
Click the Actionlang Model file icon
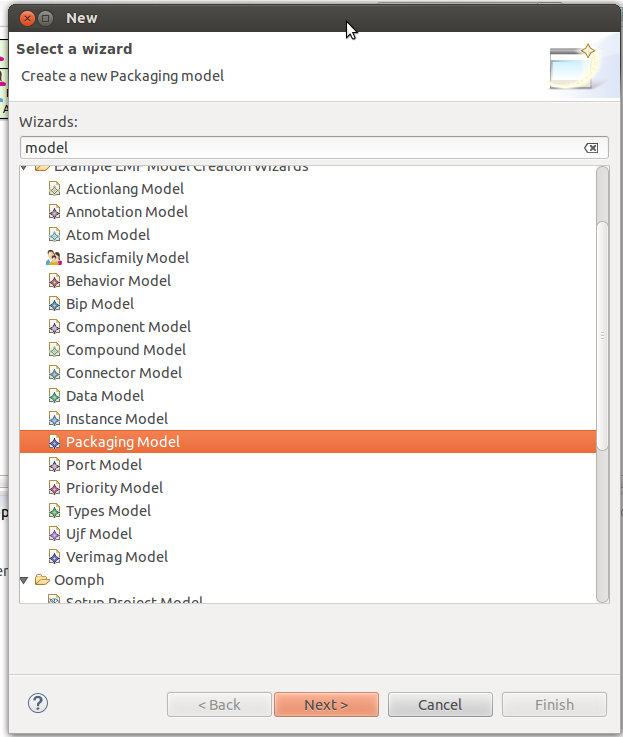coord(54,189)
